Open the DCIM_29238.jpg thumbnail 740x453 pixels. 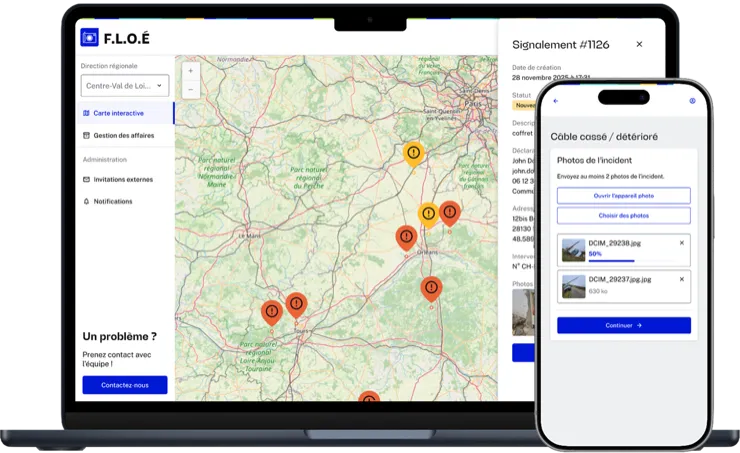tap(573, 250)
